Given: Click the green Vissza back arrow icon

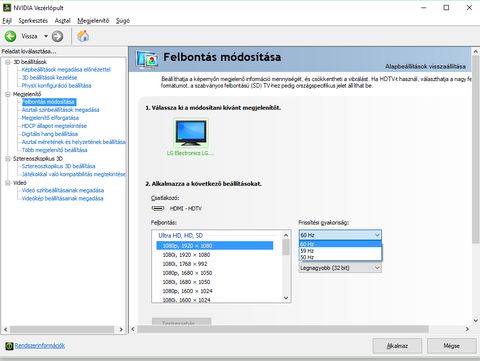Looking at the screenshot, I should (10, 36).
